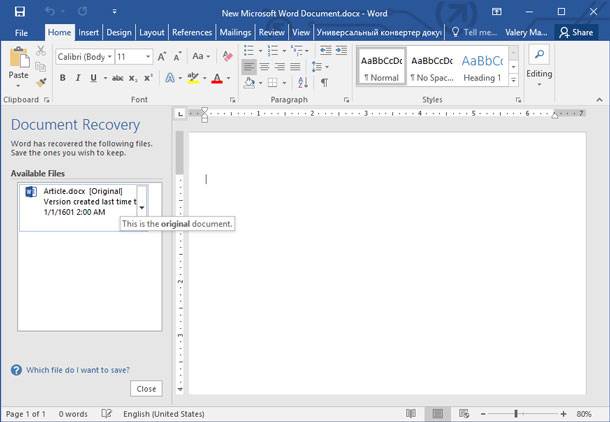Toggle italic formatting
The height and width of the screenshot is (422, 610).
pos(78,78)
